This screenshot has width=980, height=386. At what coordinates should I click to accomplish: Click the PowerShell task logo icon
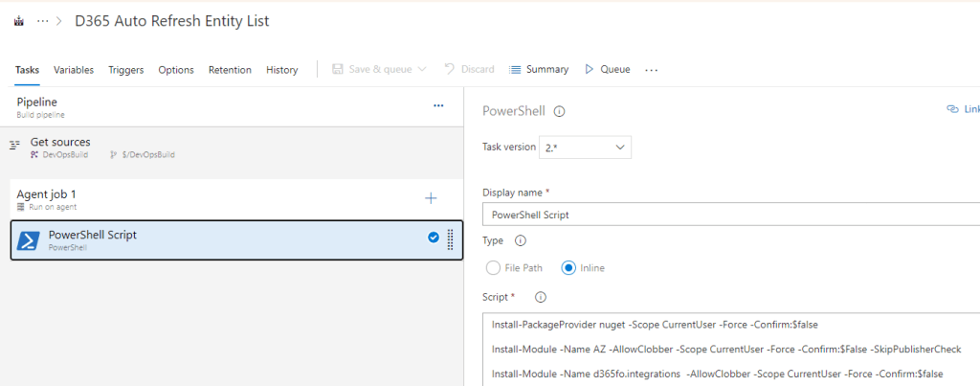point(28,240)
